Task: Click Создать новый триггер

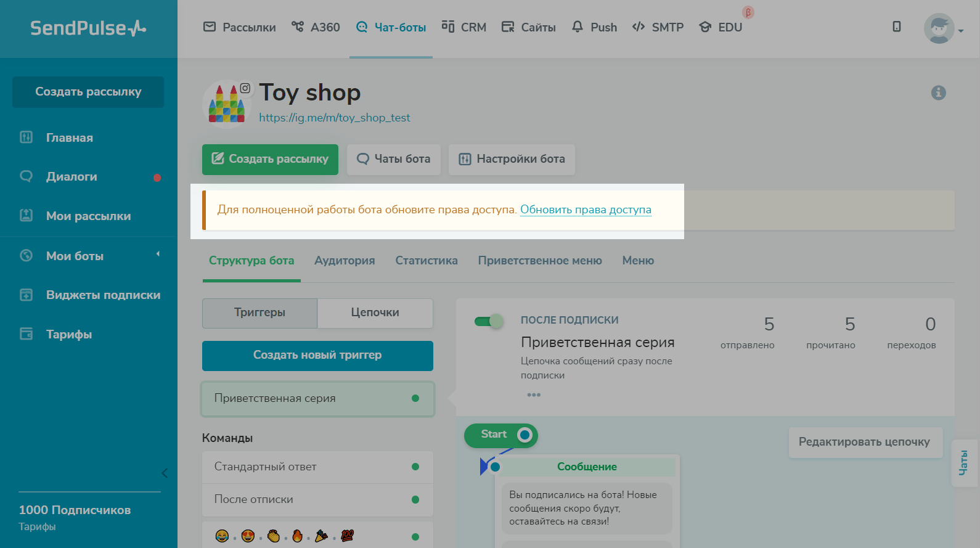Action: (x=317, y=356)
